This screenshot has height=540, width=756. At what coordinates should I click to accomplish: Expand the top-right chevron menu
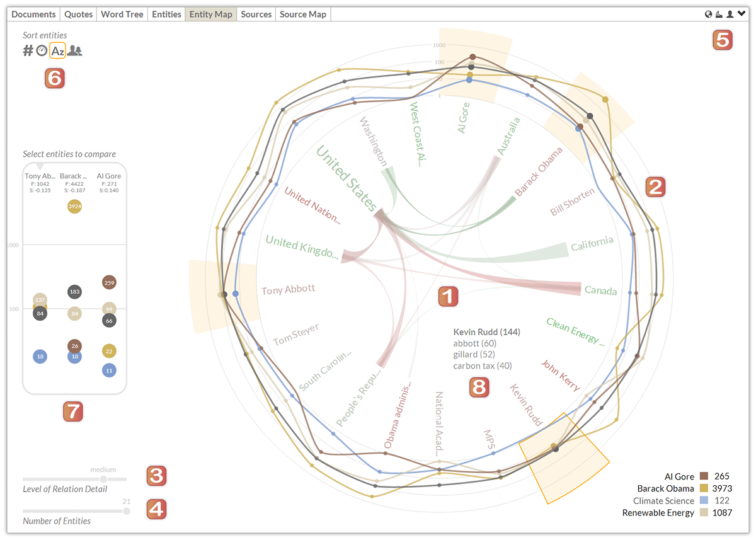pos(740,14)
